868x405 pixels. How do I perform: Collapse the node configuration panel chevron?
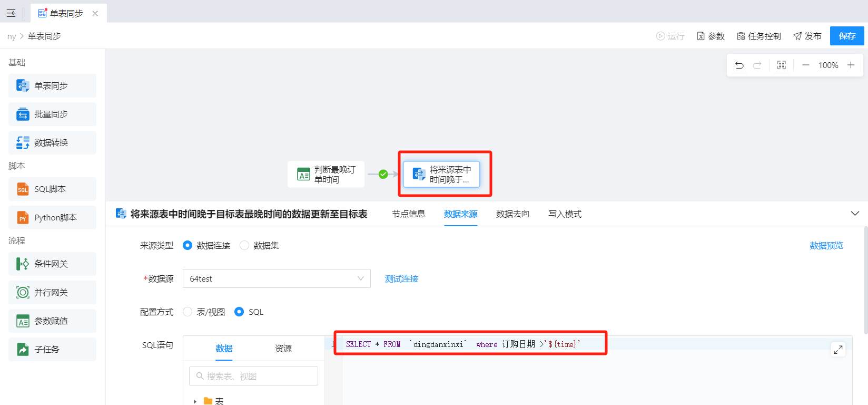pyautogui.click(x=855, y=214)
